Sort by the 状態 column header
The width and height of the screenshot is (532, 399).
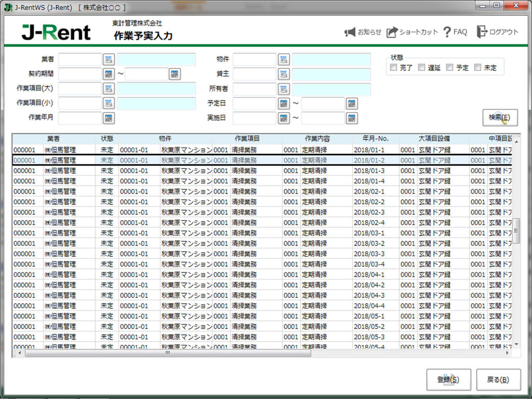click(x=107, y=139)
